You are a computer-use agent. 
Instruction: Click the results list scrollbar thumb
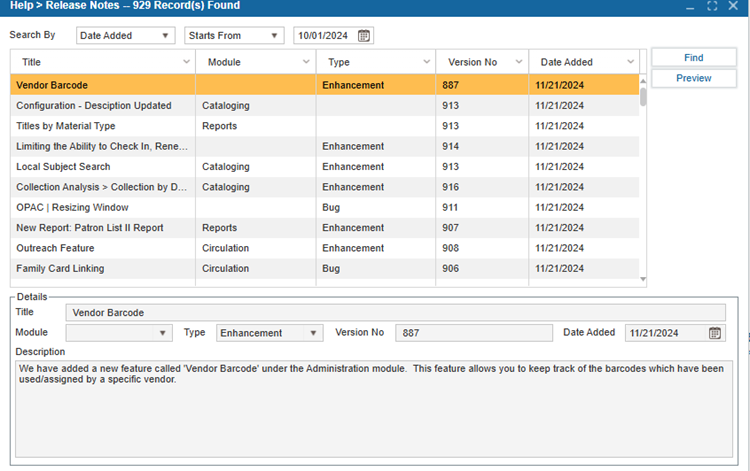point(643,97)
